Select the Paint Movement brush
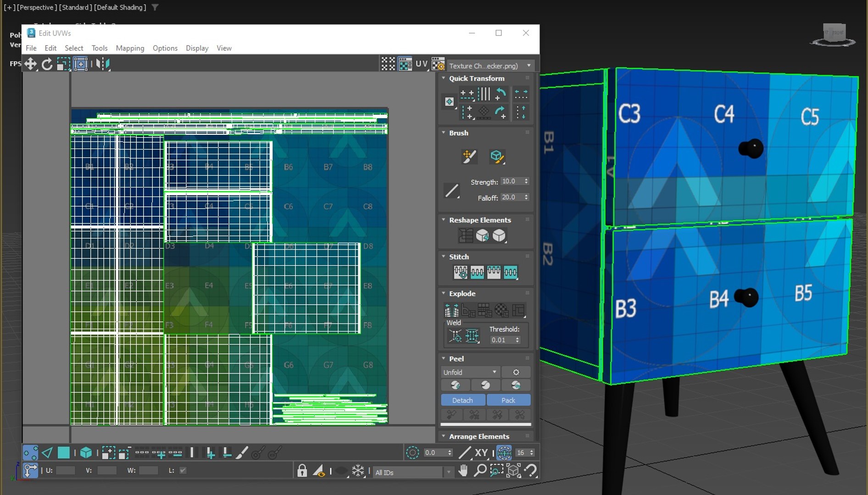This screenshot has height=495, width=868. coord(469,156)
